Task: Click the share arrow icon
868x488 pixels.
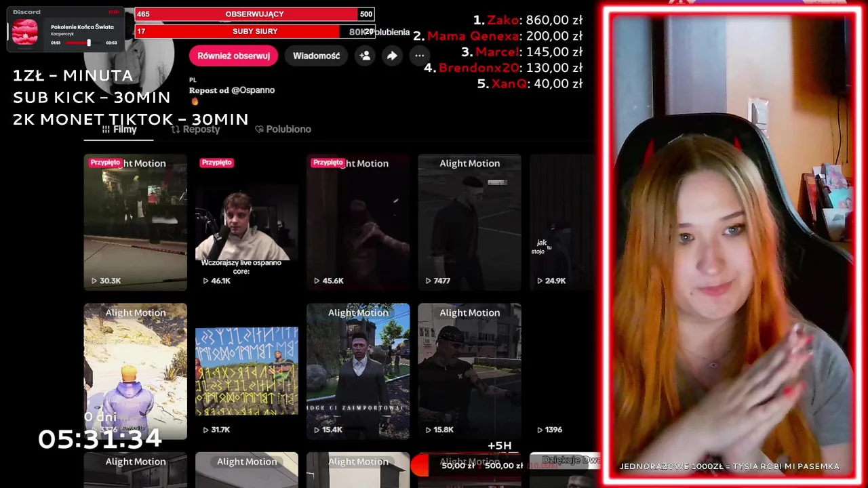Action: [392, 56]
